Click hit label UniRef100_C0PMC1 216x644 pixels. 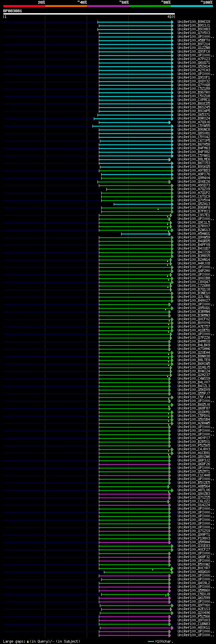[x=194, y=100]
